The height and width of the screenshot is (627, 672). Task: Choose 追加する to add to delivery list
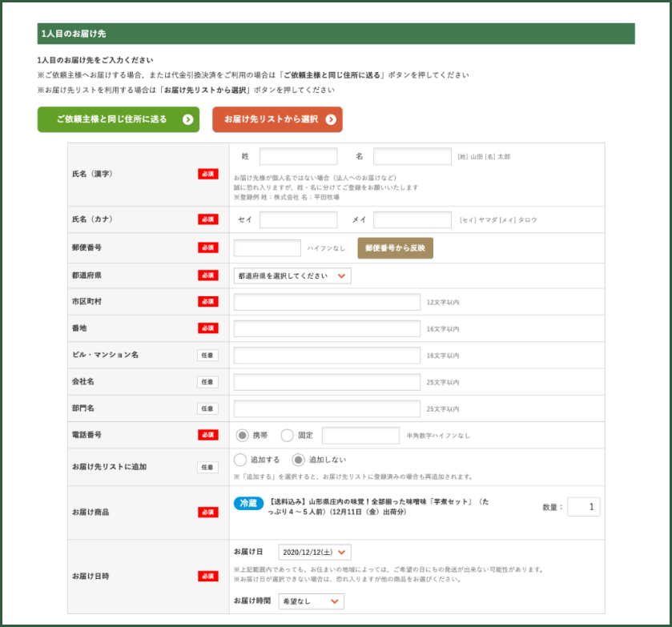tap(240, 460)
